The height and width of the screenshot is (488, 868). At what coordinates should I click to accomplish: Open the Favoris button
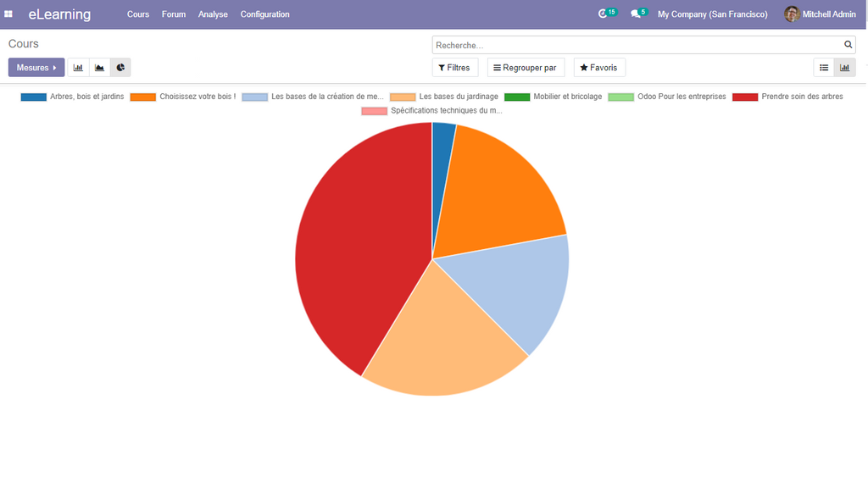click(x=599, y=68)
